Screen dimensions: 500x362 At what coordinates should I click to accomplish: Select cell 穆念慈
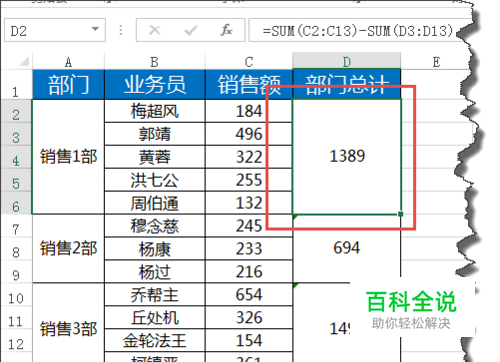coord(155,226)
